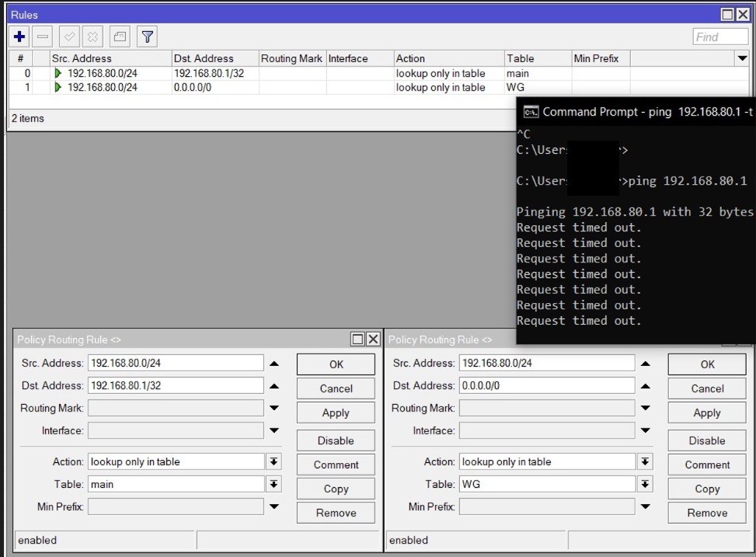Click OK in WG-table rule dialog
The height and width of the screenshot is (557, 756).
coord(707,364)
